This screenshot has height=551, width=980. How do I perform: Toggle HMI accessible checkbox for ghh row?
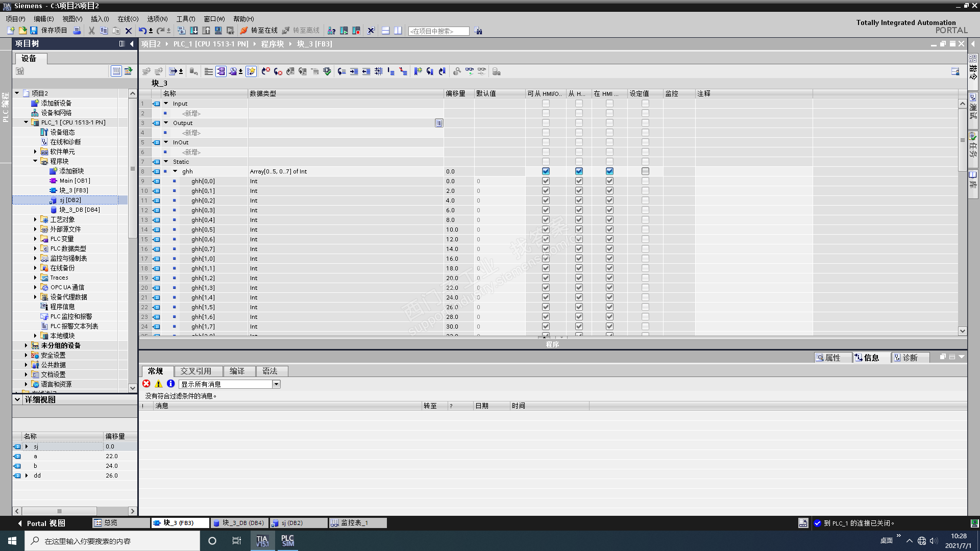(546, 171)
